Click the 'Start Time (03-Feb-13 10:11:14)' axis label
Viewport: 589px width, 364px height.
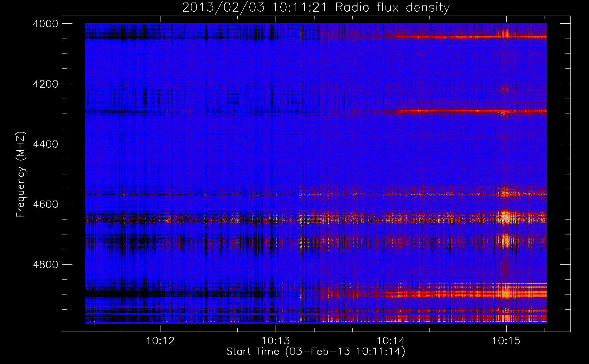[316, 352]
